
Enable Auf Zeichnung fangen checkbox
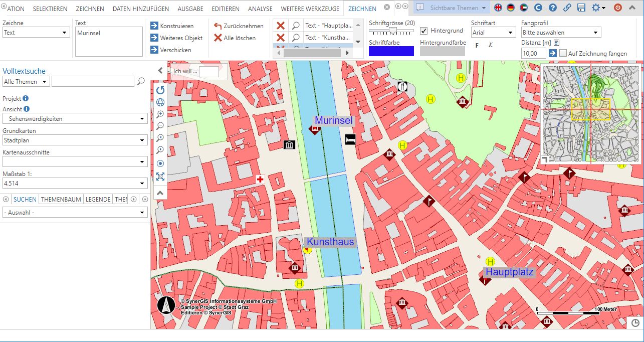pos(563,53)
